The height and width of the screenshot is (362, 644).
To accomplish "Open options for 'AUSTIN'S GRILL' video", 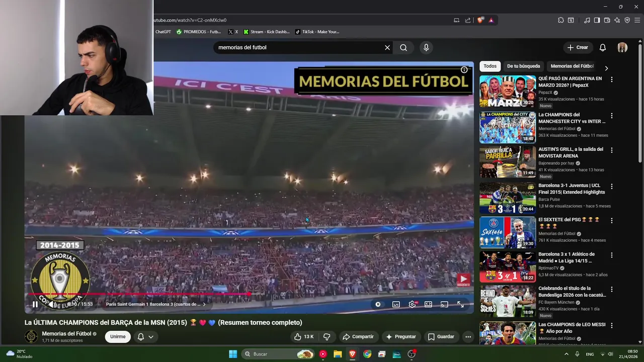I will [612, 150].
